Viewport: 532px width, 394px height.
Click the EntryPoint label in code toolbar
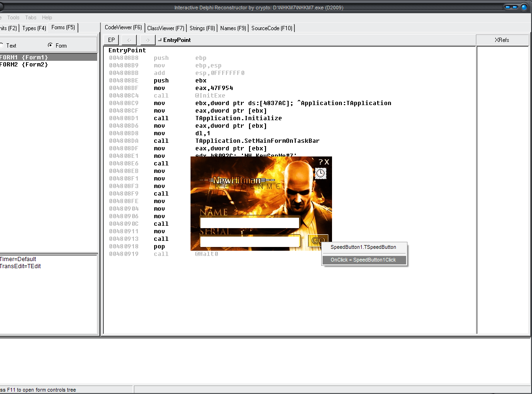(177, 40)
